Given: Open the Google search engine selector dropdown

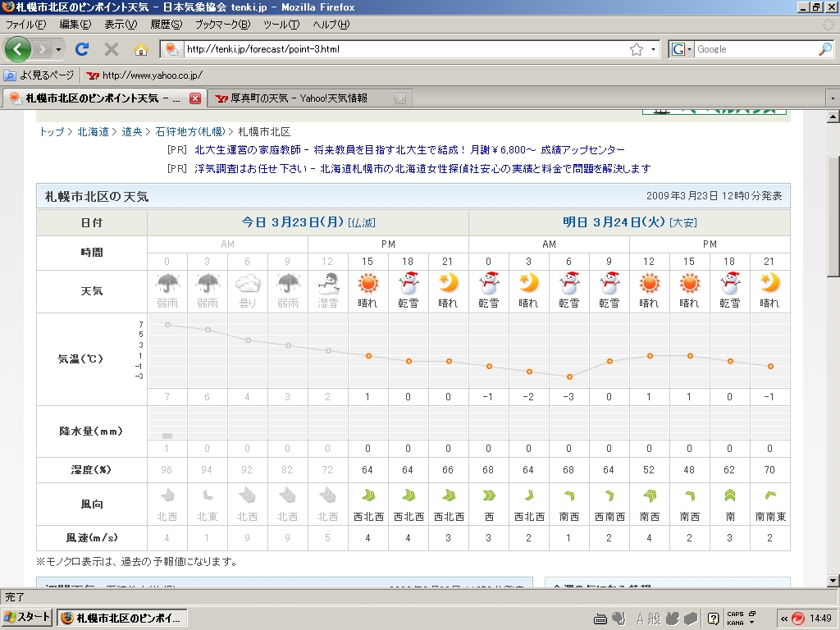Looking at the screenshot, I should [x=682, y=49].
